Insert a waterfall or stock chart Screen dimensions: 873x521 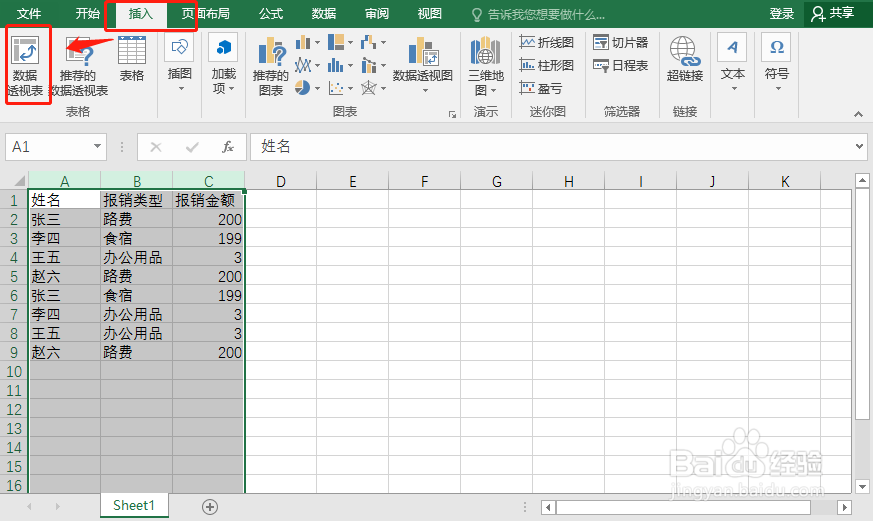(369, 42)
